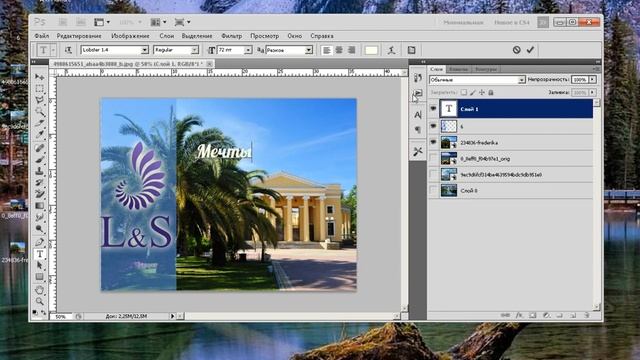Hide layer named 6

pos(433,126)
